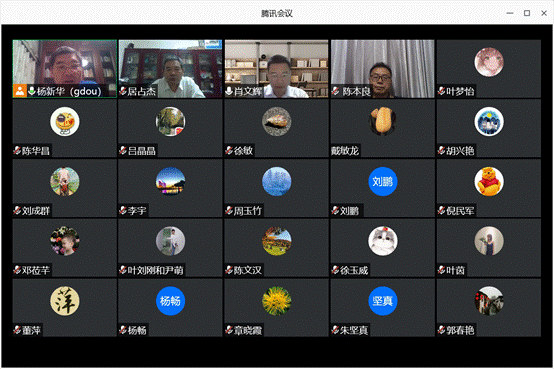Select the Winnie the Pooh avatar of 倪民军
The height and width of the screenshot is (369, 554).
(489, 181)
